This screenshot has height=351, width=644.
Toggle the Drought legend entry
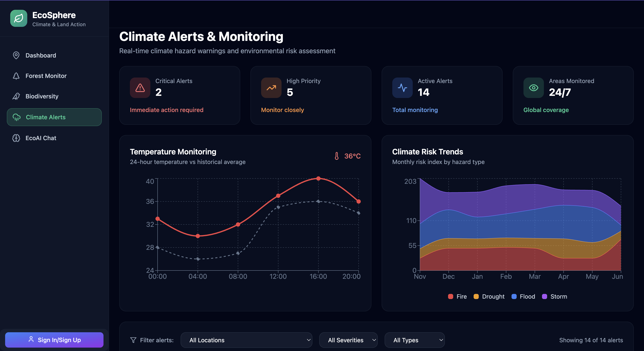tap(489, 296)
